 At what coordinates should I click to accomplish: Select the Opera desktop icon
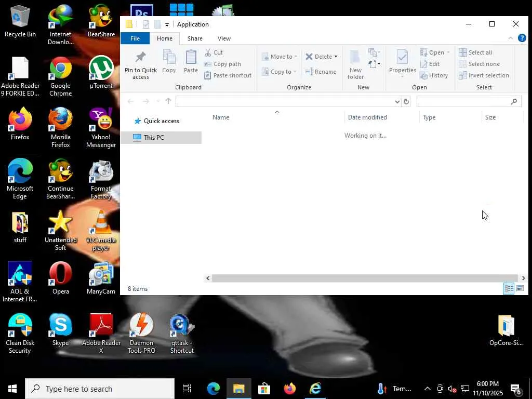click(x=60, y=278)
